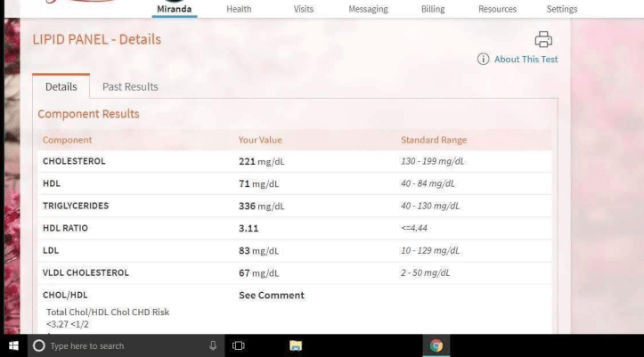Viewport: 644px width, 357px height.
Task: Click the TRIGLYCERIDES result row
Action: point(294,206)
